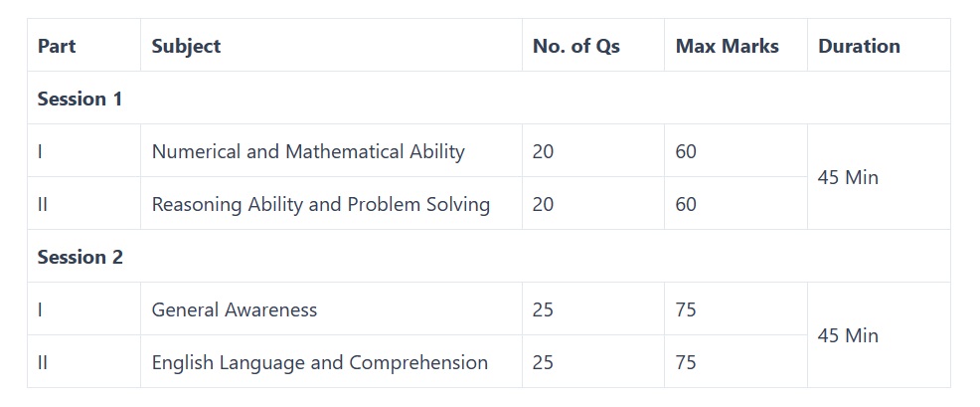Select the 'Max Marks' column header
The width and height of the screenshot is (980, 407).
click(727, 46)
